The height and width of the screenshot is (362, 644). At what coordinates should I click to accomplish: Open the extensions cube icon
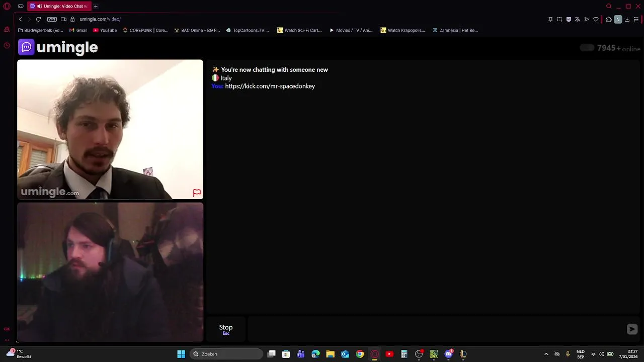[609, 19]
